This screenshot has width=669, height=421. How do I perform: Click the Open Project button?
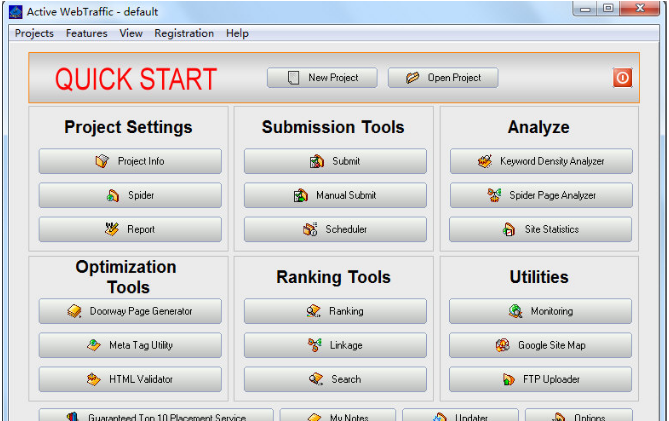pos(443,78)
